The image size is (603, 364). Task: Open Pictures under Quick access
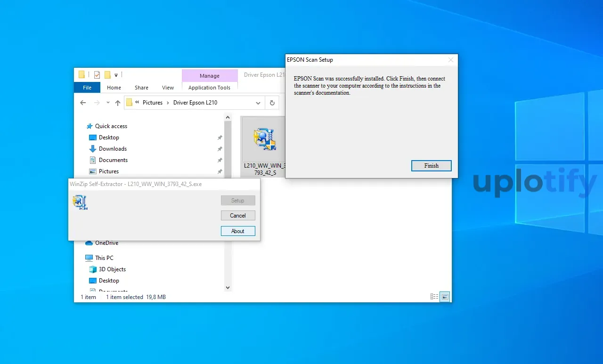click(109, 171)
